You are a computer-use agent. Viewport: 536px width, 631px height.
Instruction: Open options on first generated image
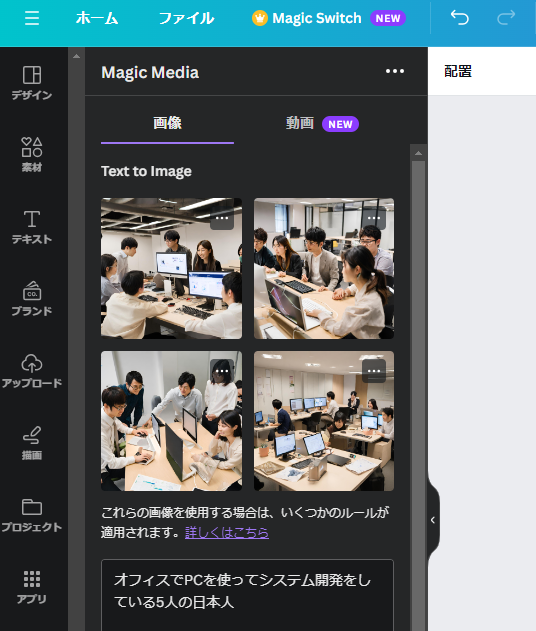(222, 218)
